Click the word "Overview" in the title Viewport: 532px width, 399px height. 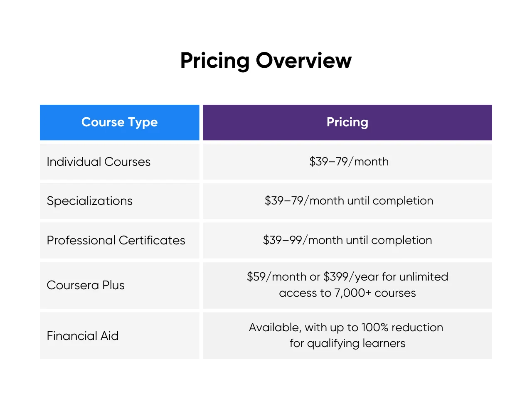point(303,61)
